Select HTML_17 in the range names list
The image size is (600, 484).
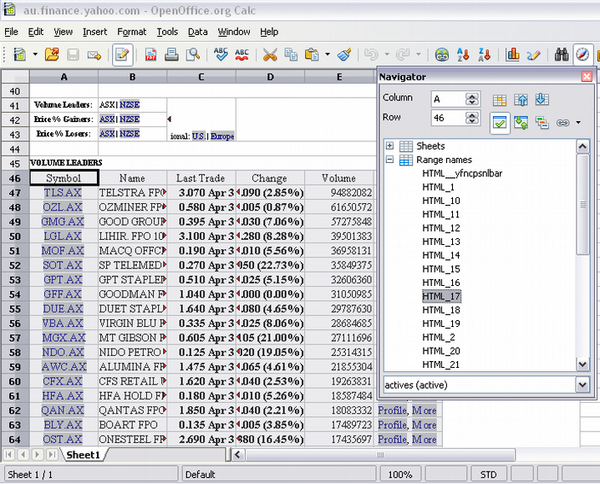pos(441,296)
